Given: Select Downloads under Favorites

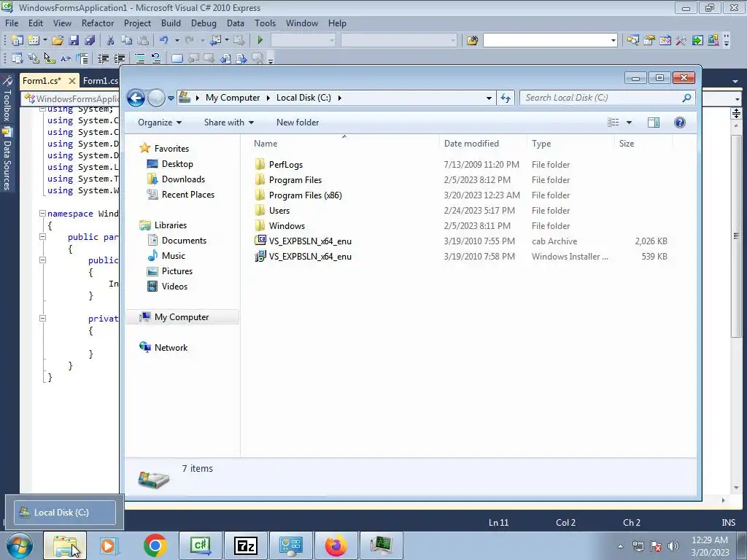Looking at the screenshot, I should pos(183,179).
